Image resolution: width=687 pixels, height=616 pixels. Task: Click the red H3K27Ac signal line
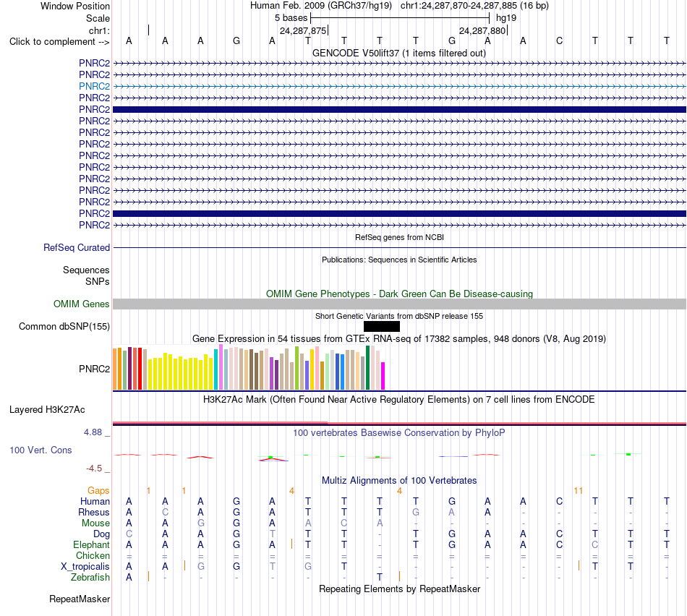click(x=399, y=423)
